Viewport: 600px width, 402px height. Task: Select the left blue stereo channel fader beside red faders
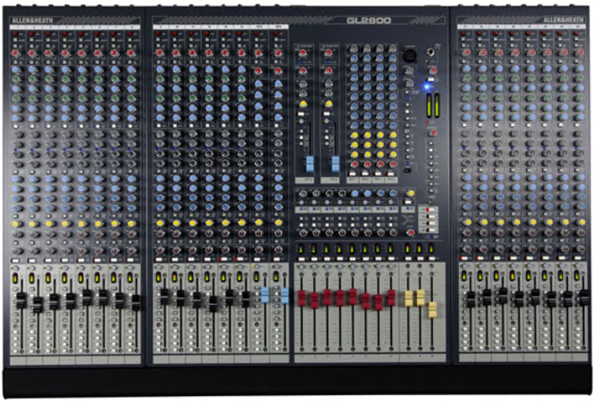[265, 296]
